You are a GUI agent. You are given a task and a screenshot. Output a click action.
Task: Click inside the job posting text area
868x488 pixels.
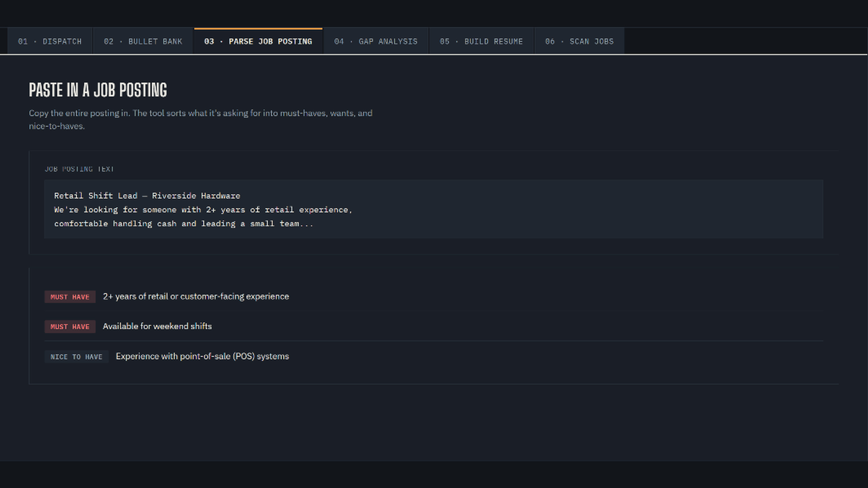point(433,209)
